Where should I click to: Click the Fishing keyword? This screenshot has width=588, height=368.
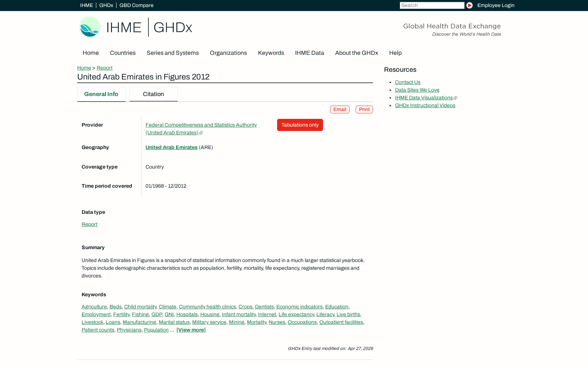pos(140,314)
